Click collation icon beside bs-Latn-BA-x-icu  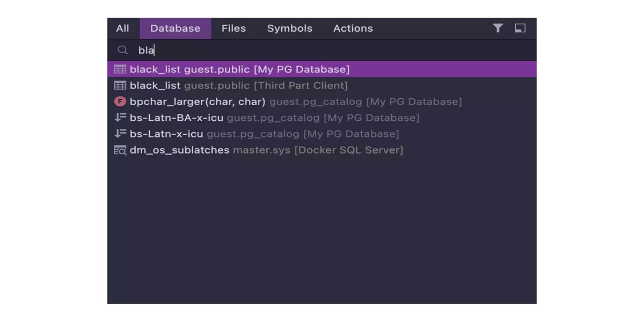tap(120, 118)
